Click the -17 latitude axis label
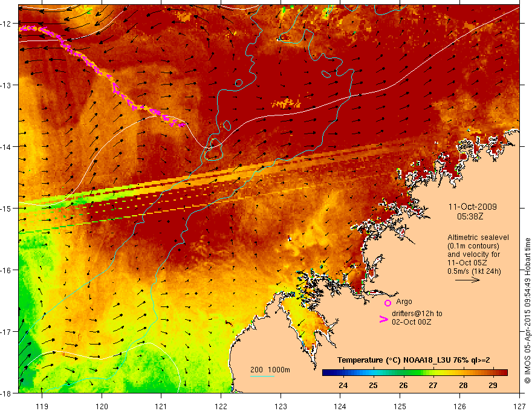The width and height of the screenshot is (532, 411). click(x=6, y=332)
